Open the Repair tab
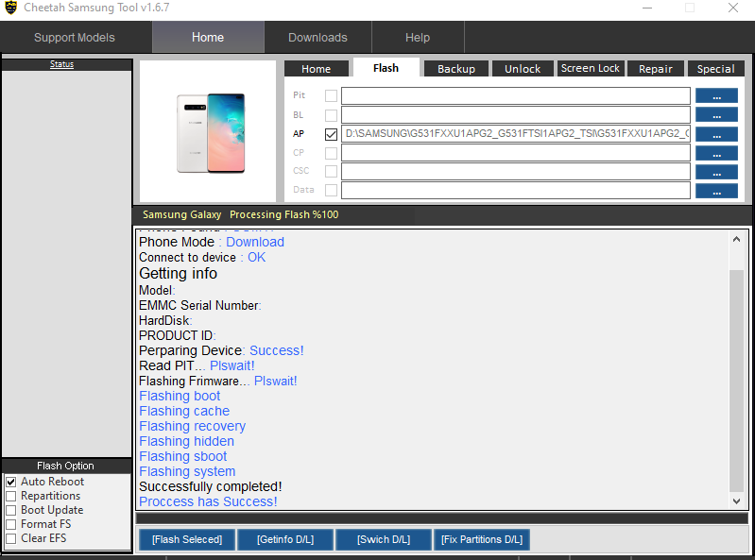Screen dimensions: 755x560 pyautogui.click(x=656, y=69)
